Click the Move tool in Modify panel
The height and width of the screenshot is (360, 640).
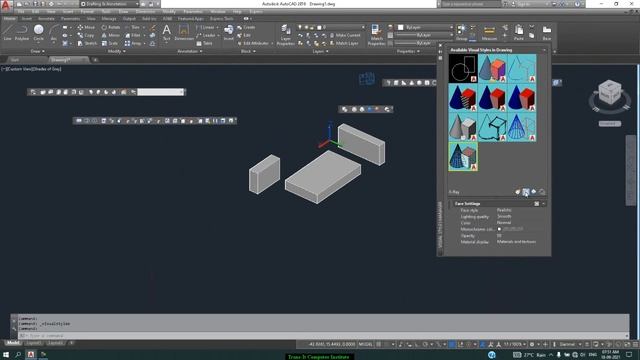point(86,27)
